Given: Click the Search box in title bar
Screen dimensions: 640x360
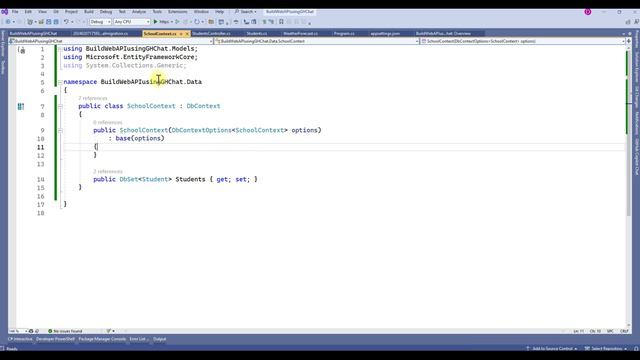Looking at the screenshot, I should 246,12.
